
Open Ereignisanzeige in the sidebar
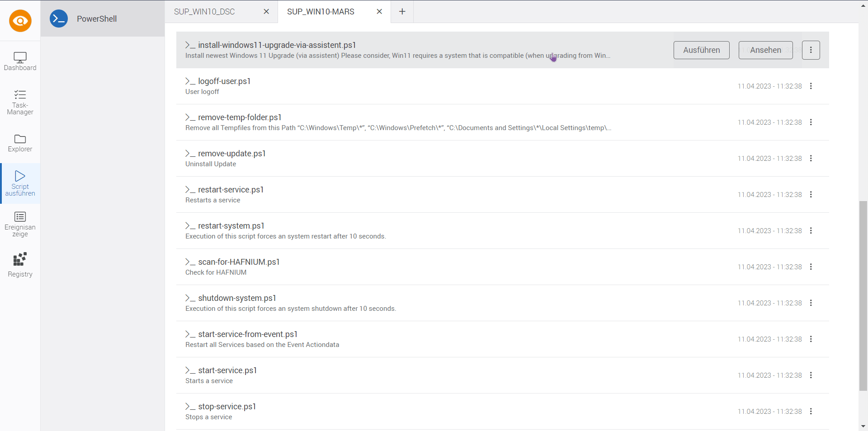pos(20,224)
